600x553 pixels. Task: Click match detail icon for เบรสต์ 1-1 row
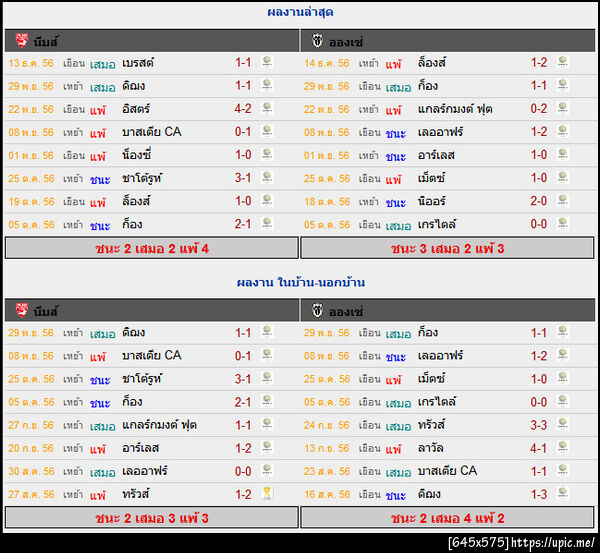[267, 62]
